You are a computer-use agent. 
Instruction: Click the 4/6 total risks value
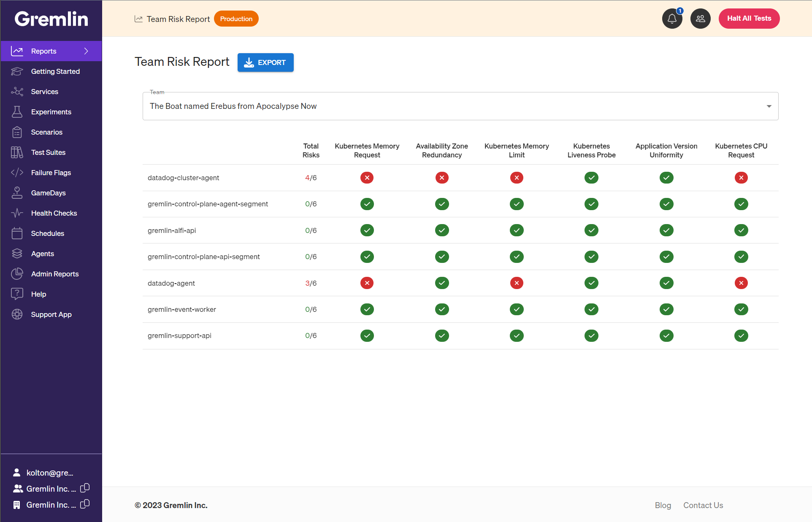[311, 178]
